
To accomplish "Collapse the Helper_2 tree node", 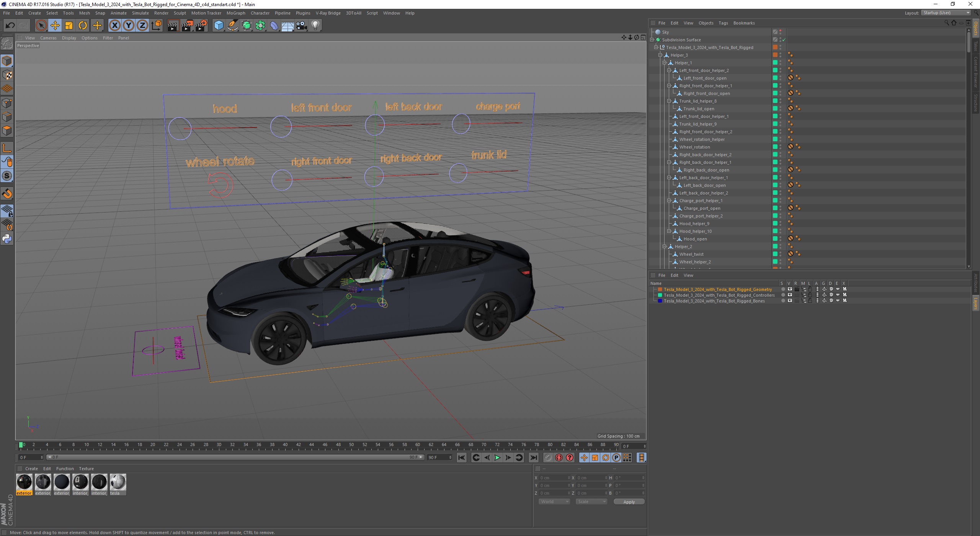I will click(x=665, y=247).
